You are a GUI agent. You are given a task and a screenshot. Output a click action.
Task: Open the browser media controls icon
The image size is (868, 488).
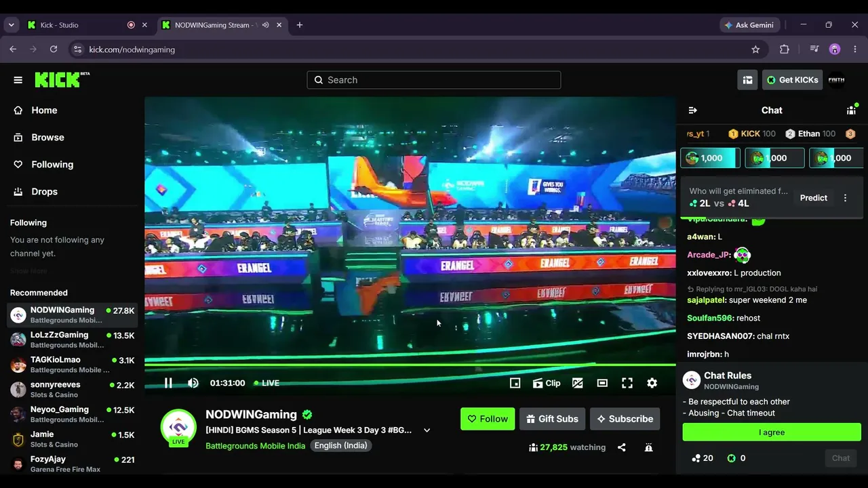coord(814,49)
